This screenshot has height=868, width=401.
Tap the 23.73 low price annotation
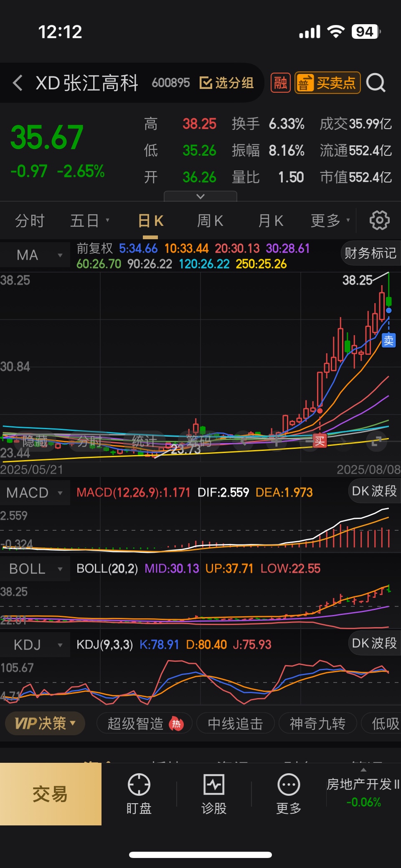pos(186,449)
